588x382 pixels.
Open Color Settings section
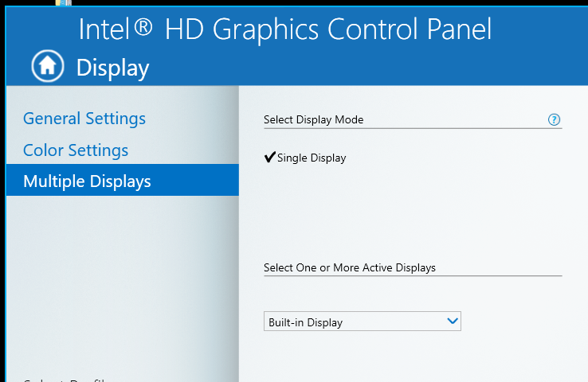[76, 150]
